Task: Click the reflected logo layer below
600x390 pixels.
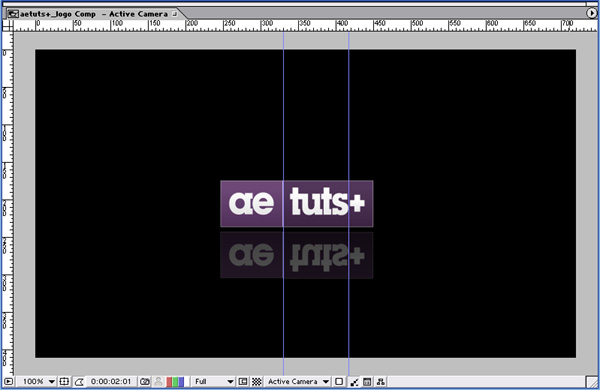Action: point(297,255)
